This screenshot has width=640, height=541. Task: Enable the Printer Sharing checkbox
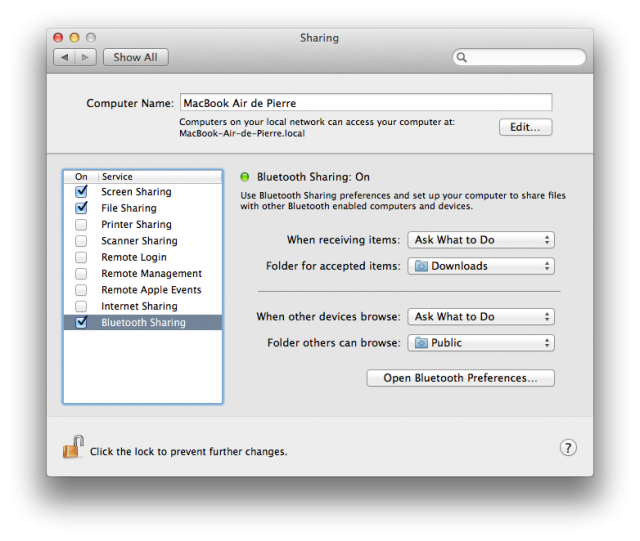pos(81,225)
